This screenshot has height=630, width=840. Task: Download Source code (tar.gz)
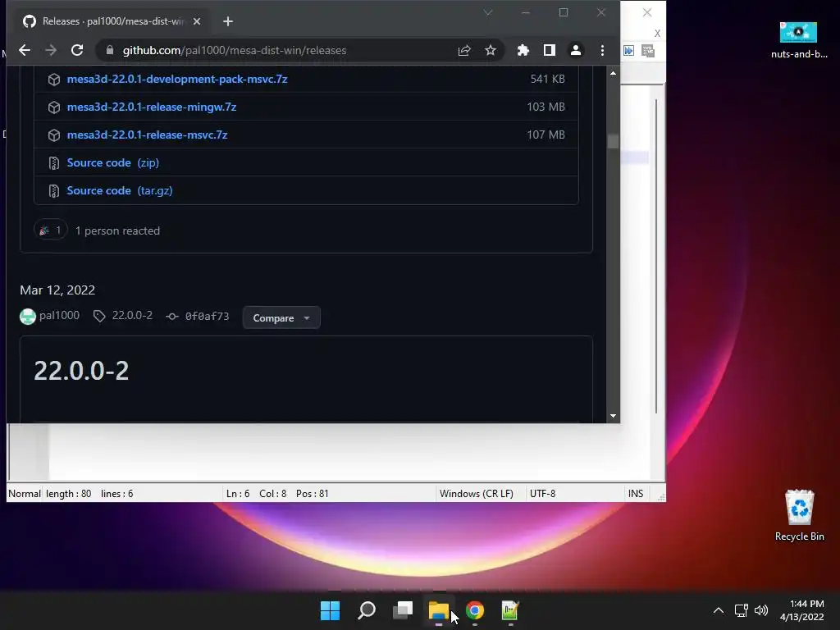pos(120,190)
